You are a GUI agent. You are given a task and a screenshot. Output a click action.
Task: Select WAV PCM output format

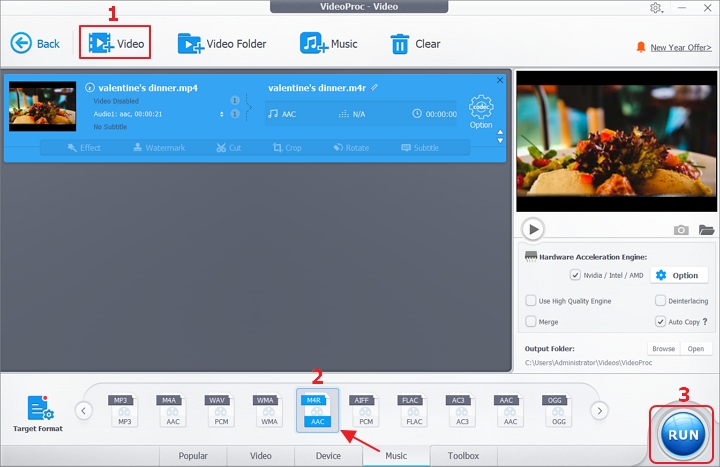click(x=220, y=410)
